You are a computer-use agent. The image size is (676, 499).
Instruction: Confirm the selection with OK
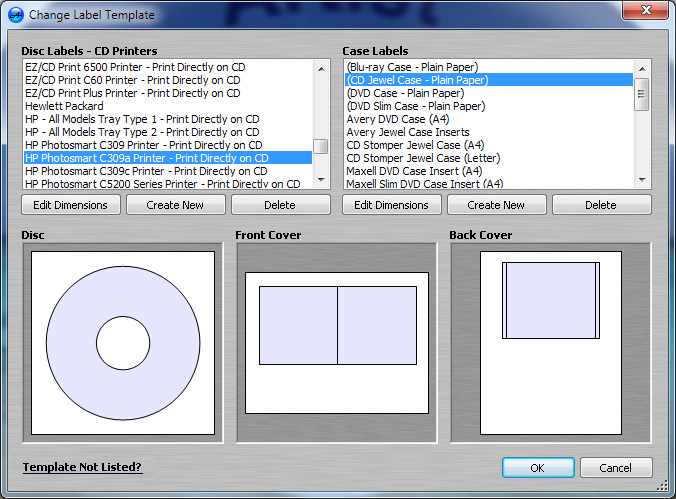coord(538,468)
